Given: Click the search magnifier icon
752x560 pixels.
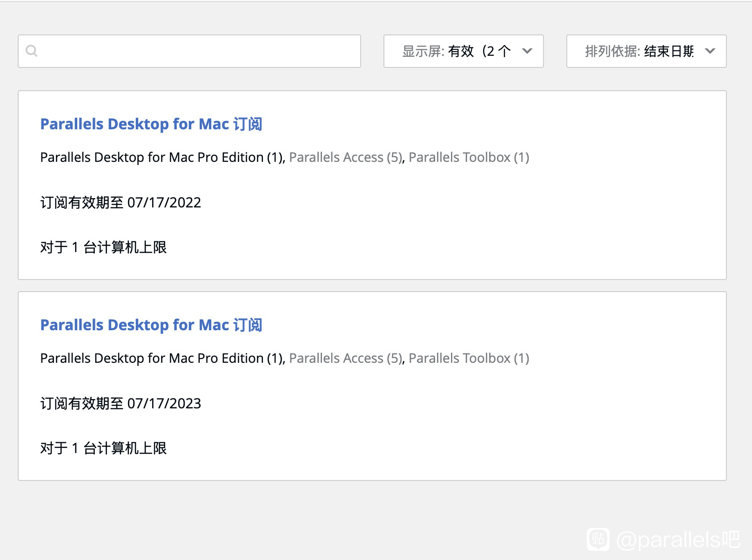Looking at the screenshot, I should (32, 51).
